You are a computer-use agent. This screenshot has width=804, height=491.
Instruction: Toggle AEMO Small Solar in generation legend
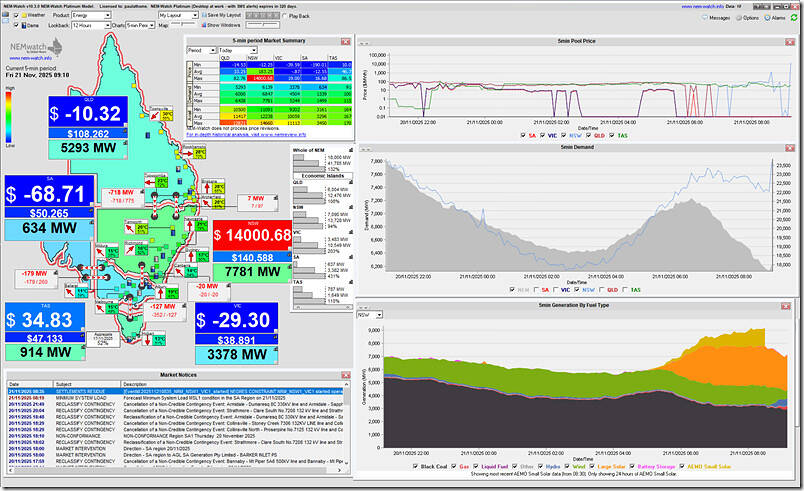681,466
